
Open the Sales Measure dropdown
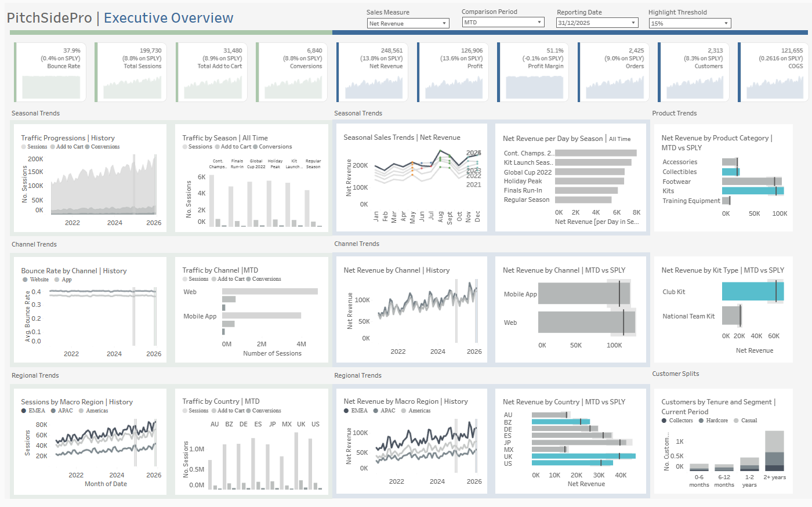click(x=408, y=23)
